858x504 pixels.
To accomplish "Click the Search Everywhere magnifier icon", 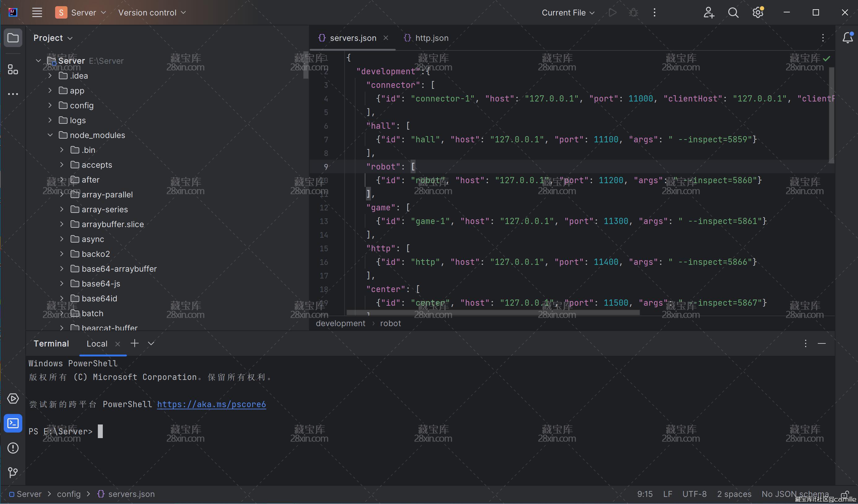I will 733,13.
